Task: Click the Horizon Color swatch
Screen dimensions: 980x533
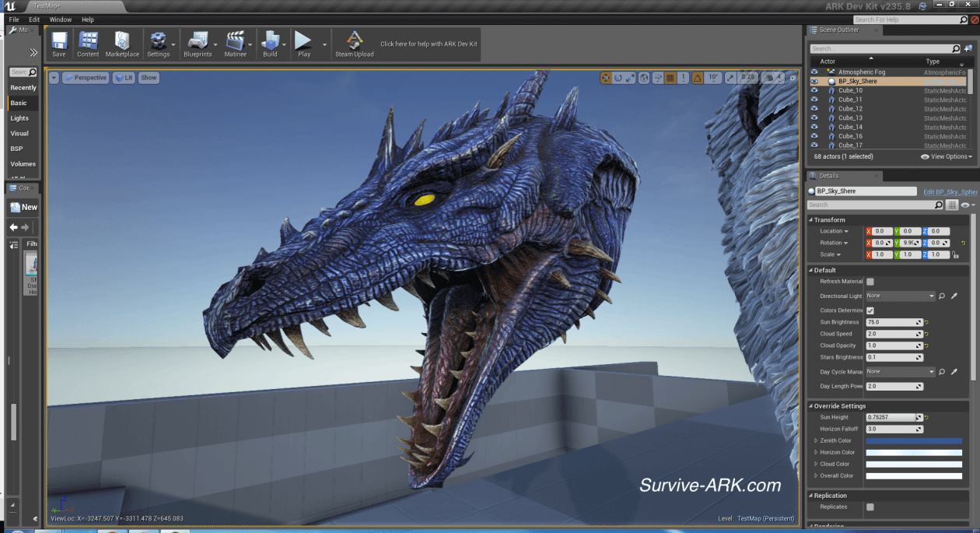Action: tap(914, 453)
